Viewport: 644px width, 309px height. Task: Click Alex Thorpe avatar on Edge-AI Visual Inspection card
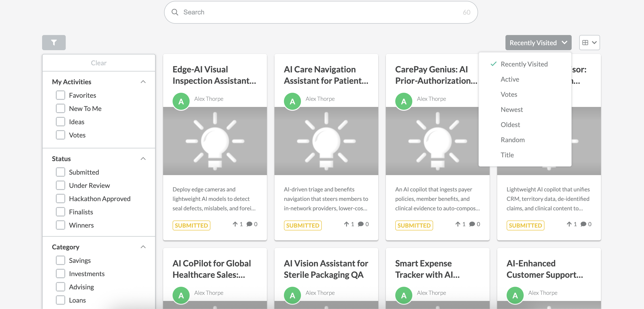pyautogui.click(x=181, y=101)
